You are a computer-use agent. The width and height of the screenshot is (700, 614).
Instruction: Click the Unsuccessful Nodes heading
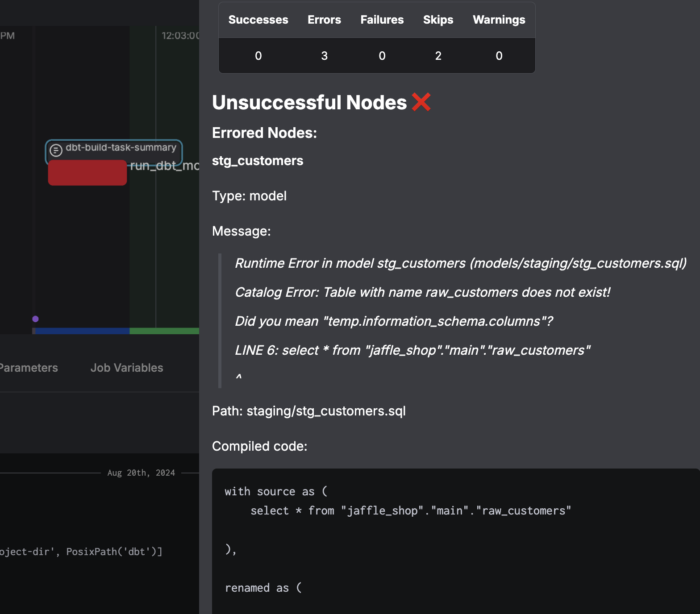click(x=309, y=102)
